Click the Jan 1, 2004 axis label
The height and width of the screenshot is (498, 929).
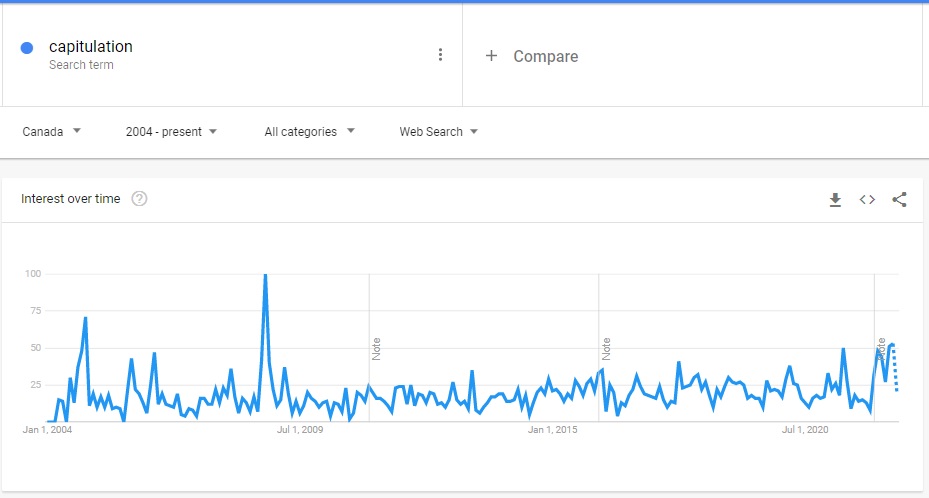tap(47, 430)
